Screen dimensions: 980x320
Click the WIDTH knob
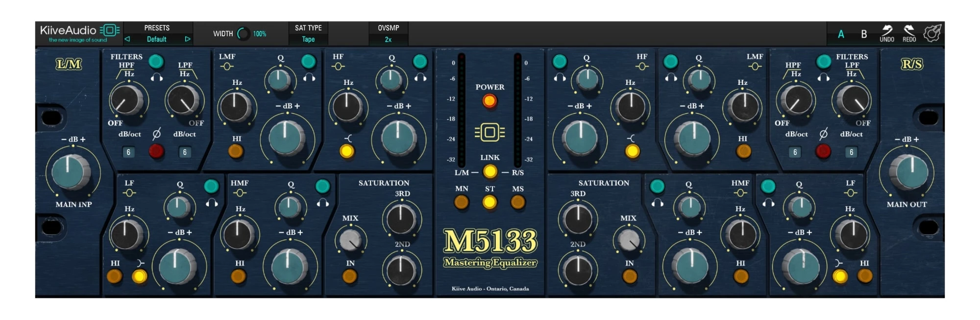click(x=244, y=34)
